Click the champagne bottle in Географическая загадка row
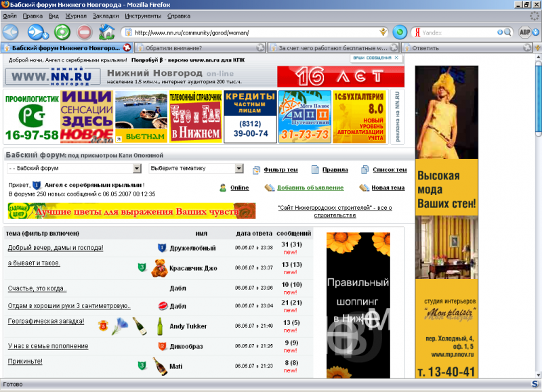 [140, 326]
